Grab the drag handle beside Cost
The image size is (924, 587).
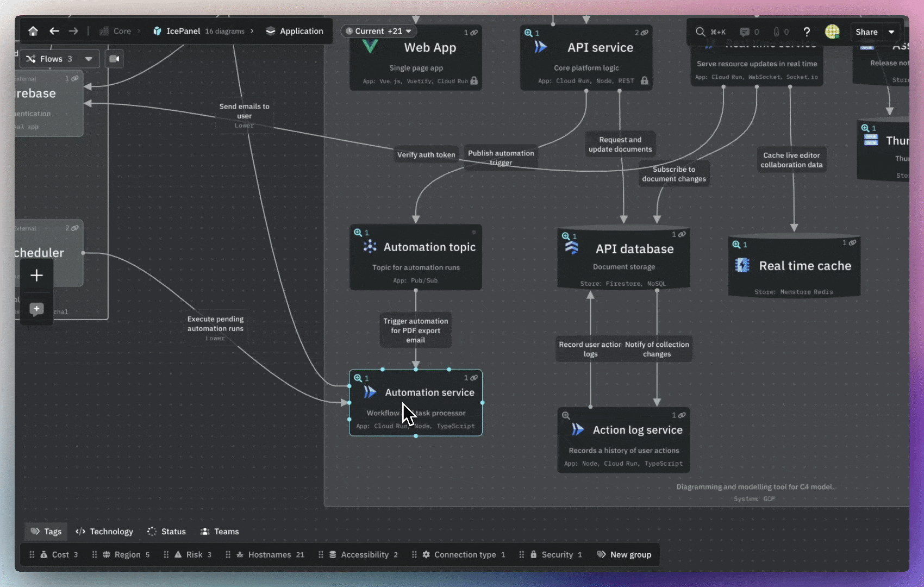[32, 554]
